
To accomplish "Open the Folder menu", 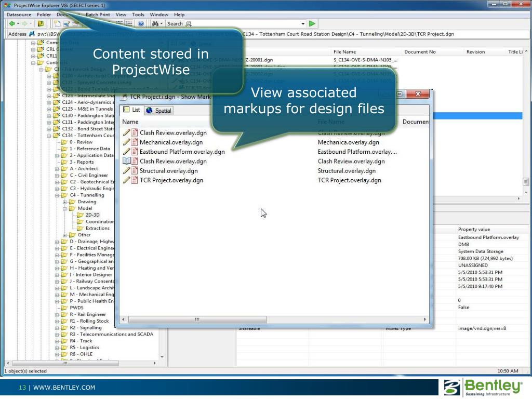I will (x=44, y=15).
